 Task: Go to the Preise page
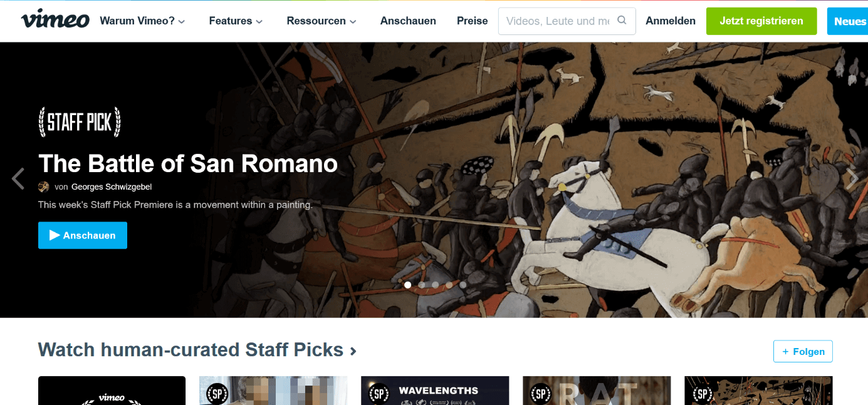coord(473,21)
